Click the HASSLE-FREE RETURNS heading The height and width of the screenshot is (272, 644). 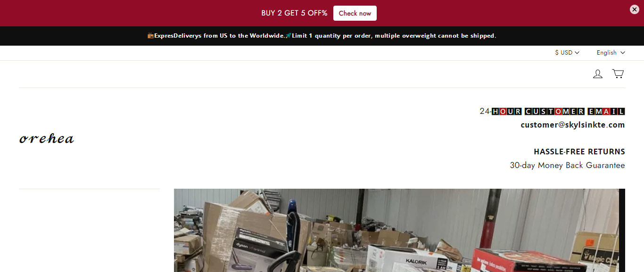579,152
